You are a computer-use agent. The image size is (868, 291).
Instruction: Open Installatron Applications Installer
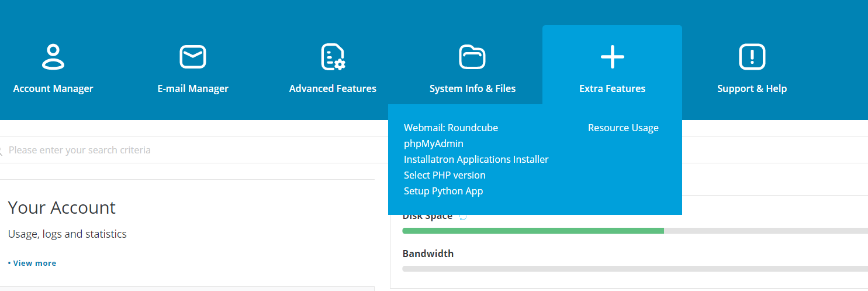click(x=476, y=159)
